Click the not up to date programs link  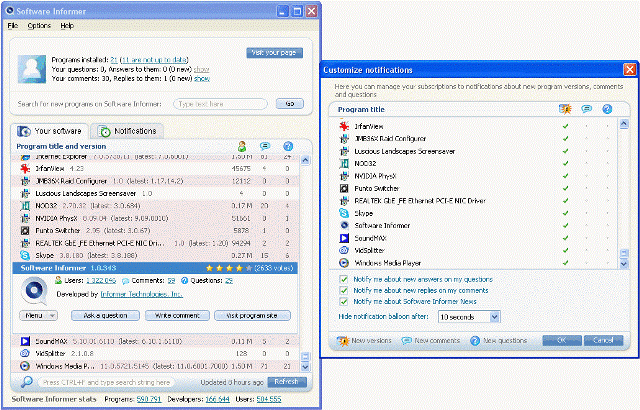pyautogui.click(x=155, y=60)
